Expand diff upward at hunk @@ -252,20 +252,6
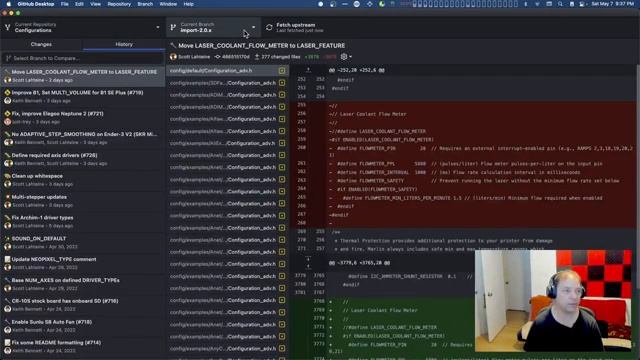 click(x=308, y=70)
